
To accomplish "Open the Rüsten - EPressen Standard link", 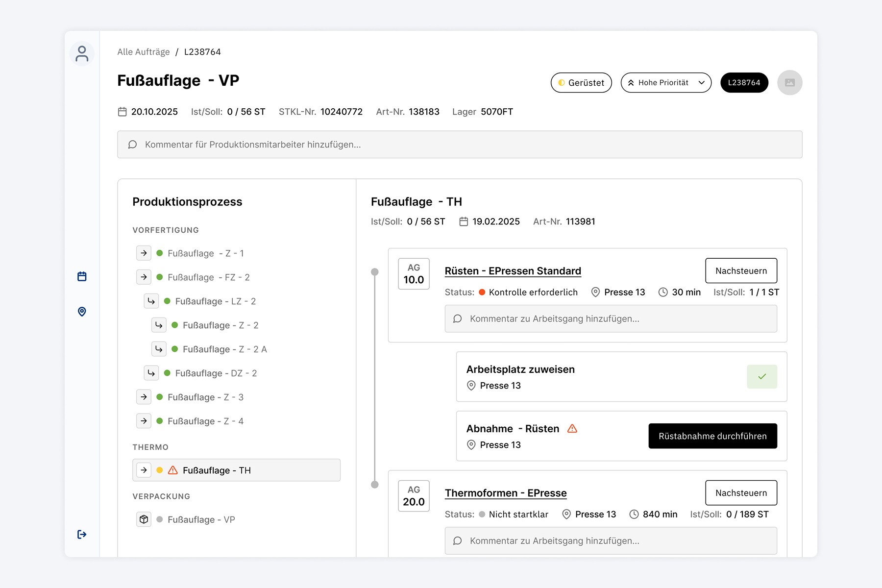I will point(513,271).
